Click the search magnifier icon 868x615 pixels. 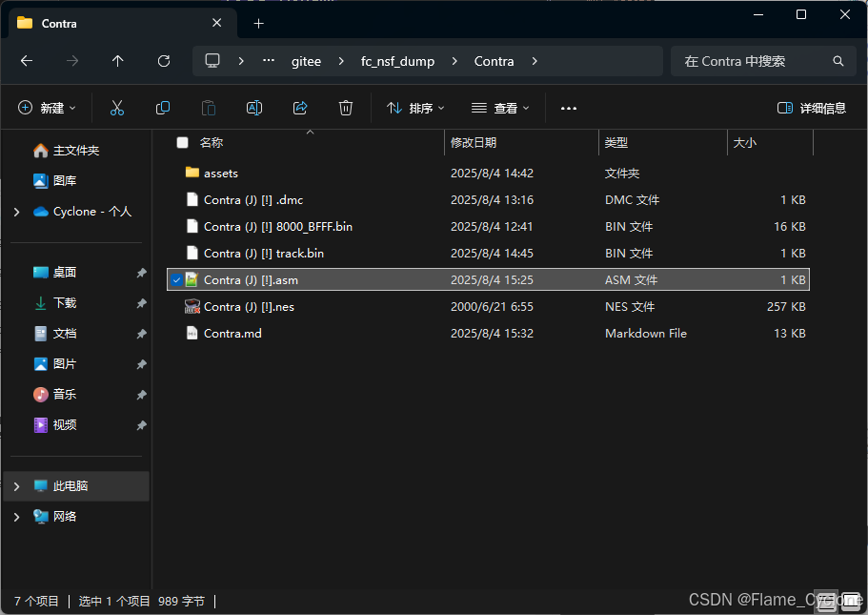click(x=838, y=61)
